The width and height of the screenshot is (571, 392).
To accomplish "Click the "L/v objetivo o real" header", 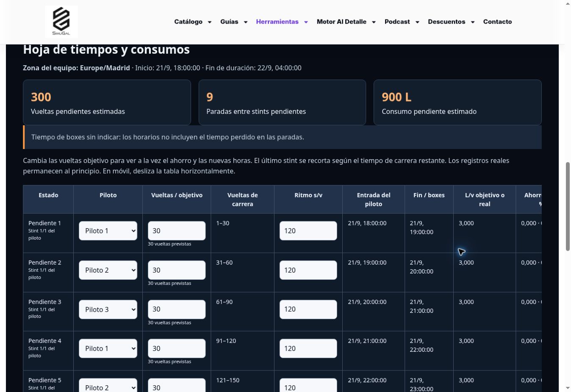I will coord(485,199).
